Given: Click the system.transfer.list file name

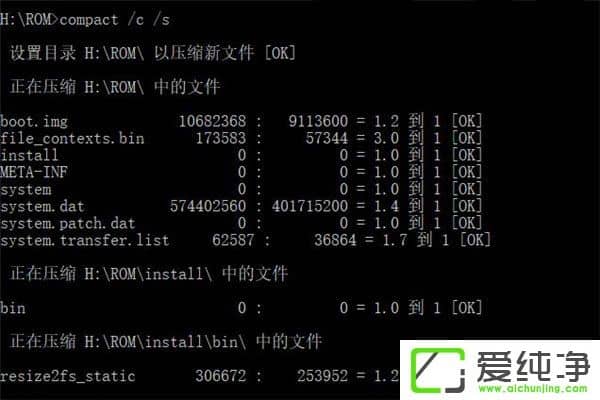Looking at the screenshot, I should click(x=85, y=240).
